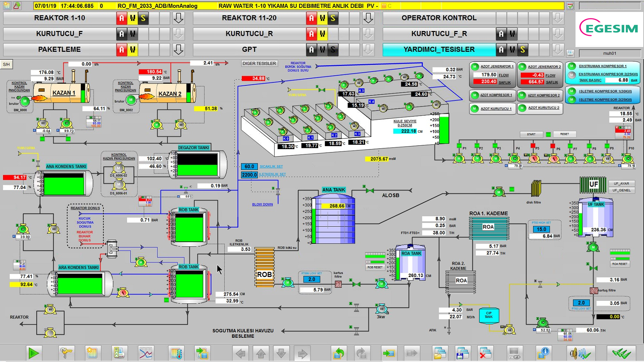Click pump P1 motor symbol
The image size is (644, 362).
coord(459,159)
